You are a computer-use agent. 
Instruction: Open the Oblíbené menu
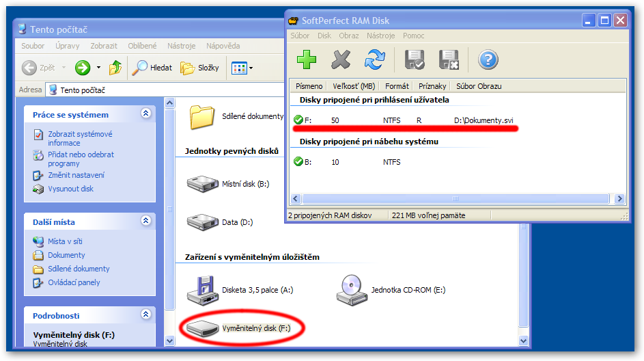click(x=142, y=46)
